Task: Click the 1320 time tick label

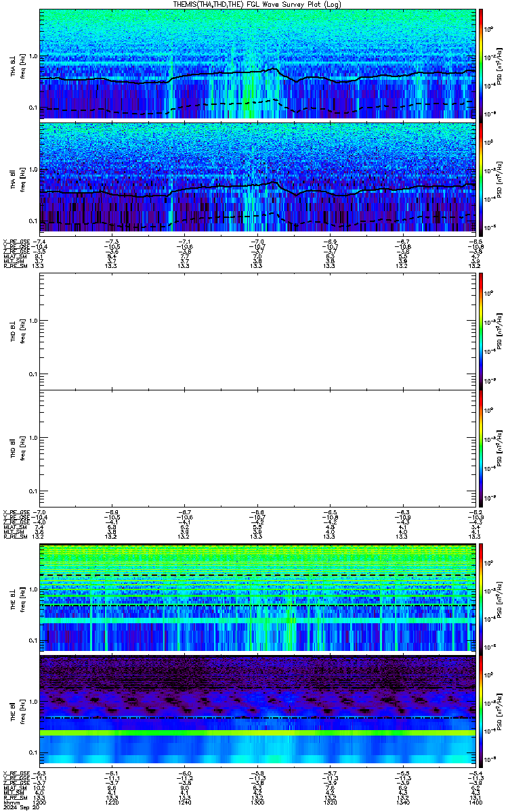Action: coord(330,803)
